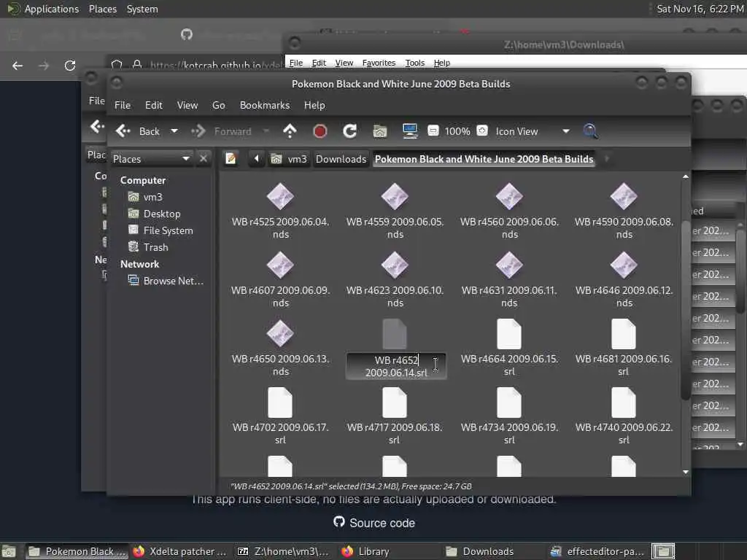Screen dimensions: 747x560
Task: Open the Home folder toolbar icon
Action: (379, 131)
